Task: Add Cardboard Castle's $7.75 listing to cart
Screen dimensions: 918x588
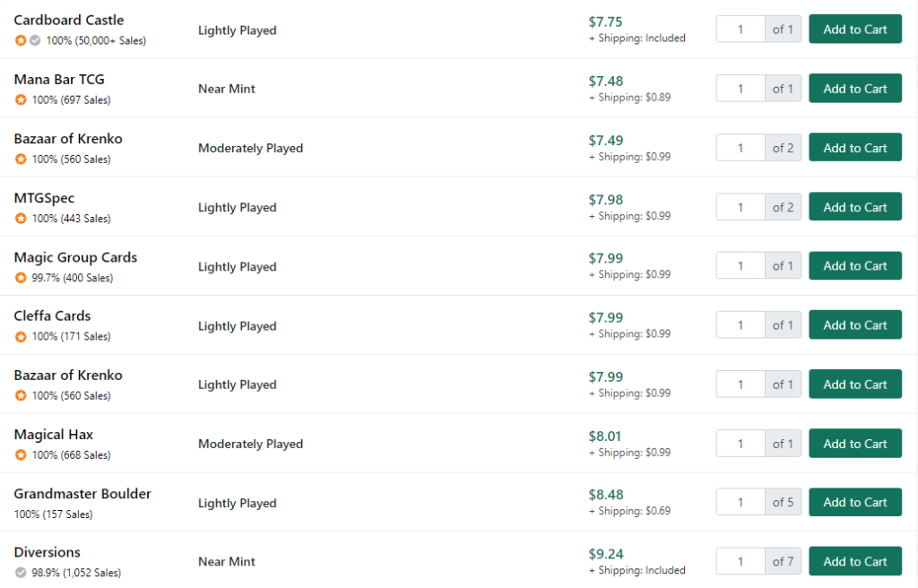Action: (854, 30)
